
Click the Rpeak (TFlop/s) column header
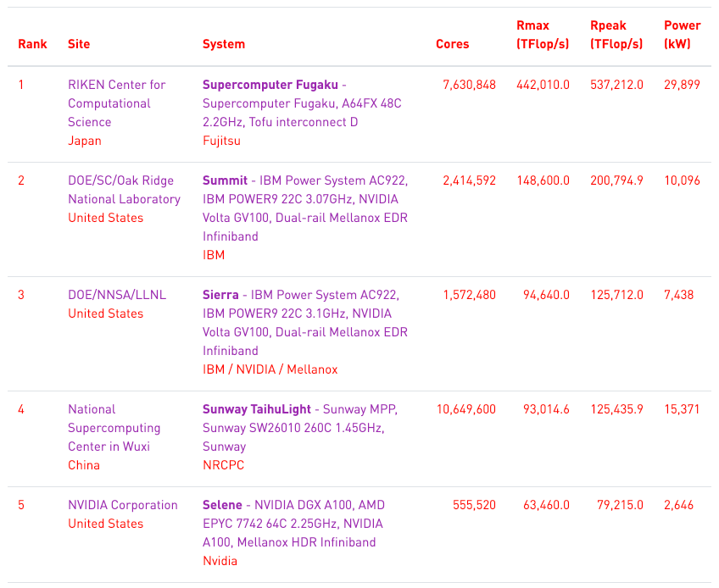(616, 35)
